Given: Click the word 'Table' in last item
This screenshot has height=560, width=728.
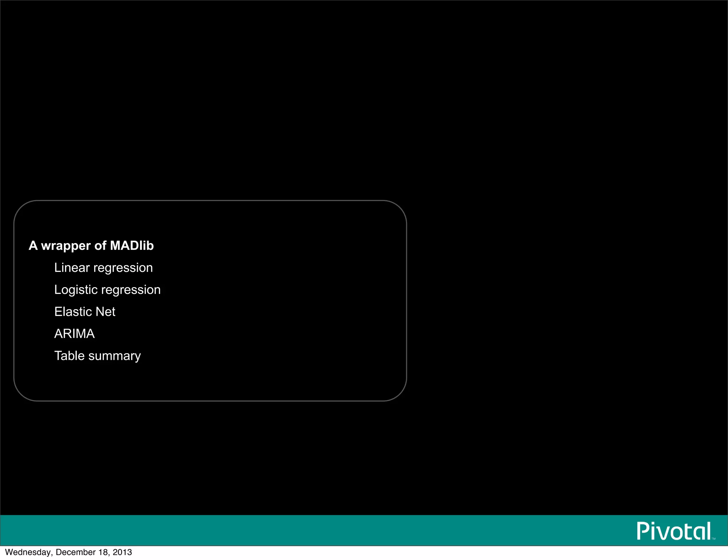Looking at the screenshot, I should click(69, 356).
